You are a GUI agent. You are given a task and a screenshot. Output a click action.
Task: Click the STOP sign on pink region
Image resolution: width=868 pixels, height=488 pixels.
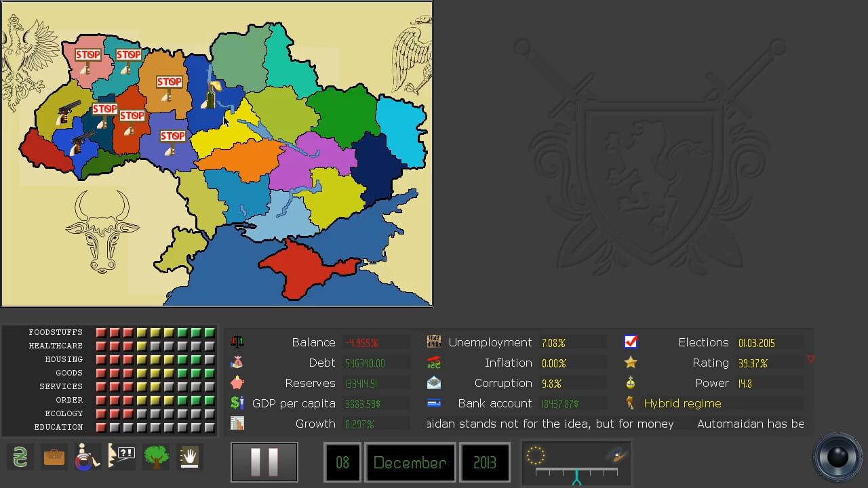click(x=87, y=60)
